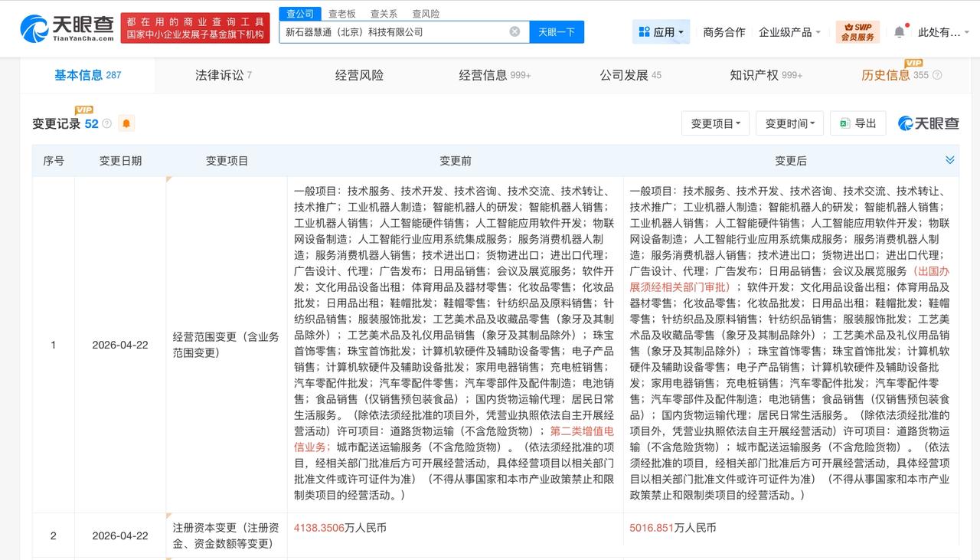Click the orange bell icon next to 变更记录 52
The width and height of the screenshot is (980, 560).
(126, 123)
